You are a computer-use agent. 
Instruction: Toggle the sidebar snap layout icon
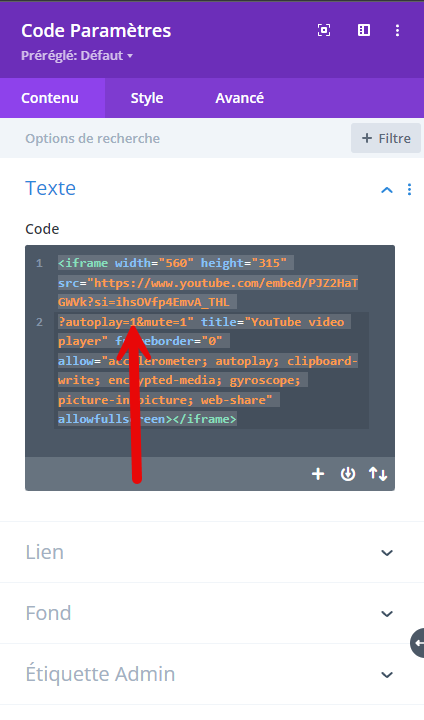[x=364, y=30]
